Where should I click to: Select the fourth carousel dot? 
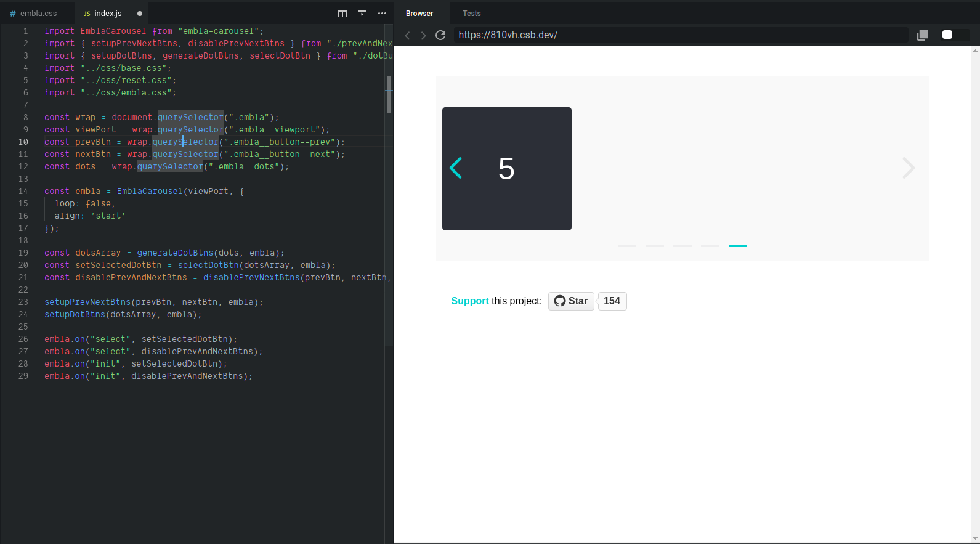point(710,246)
